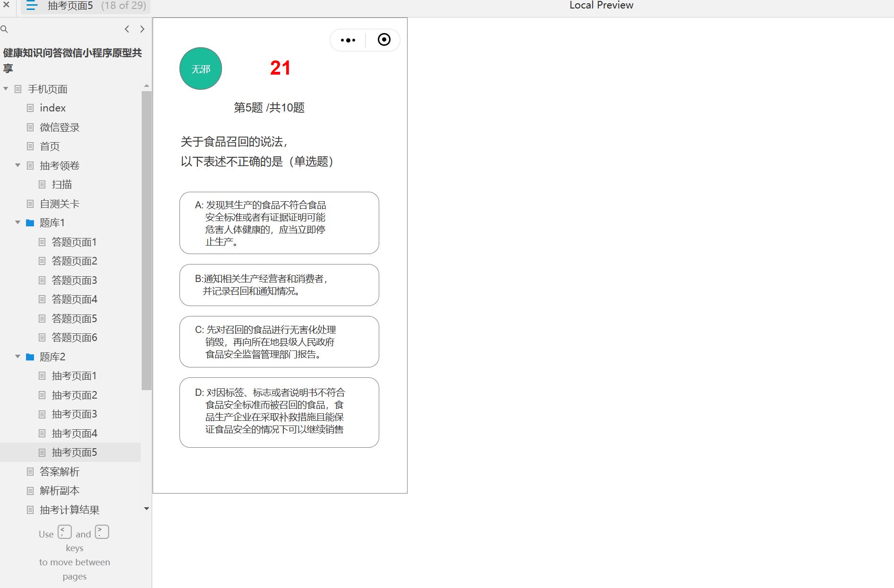Screen dimensions: 894x588
Task: Open the 抽考计算结果 page
Action: 69,510
